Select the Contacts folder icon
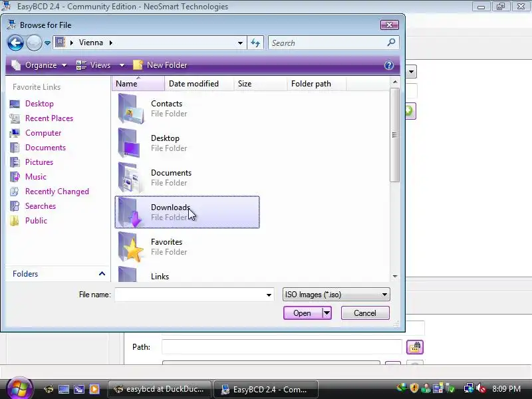 [x=130, y=109]
